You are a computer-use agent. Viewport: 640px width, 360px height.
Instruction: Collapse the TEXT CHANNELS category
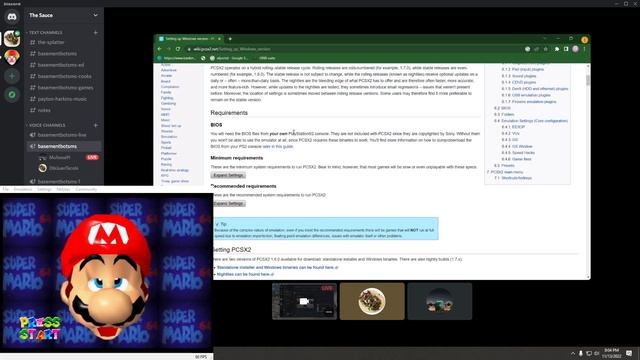(45, 33)
